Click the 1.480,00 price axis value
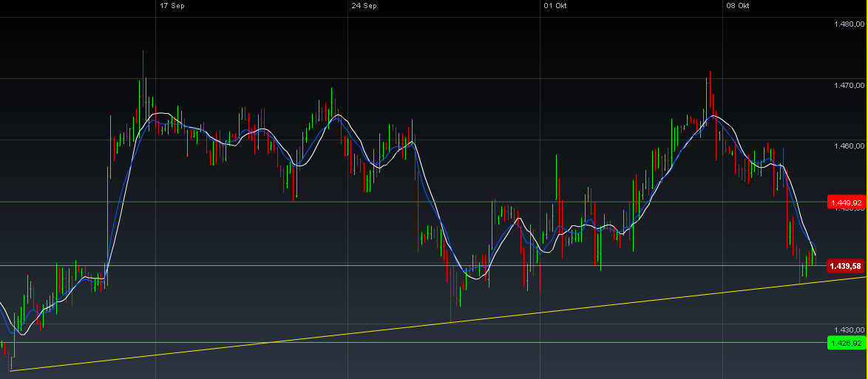 (x=849, y=24)
